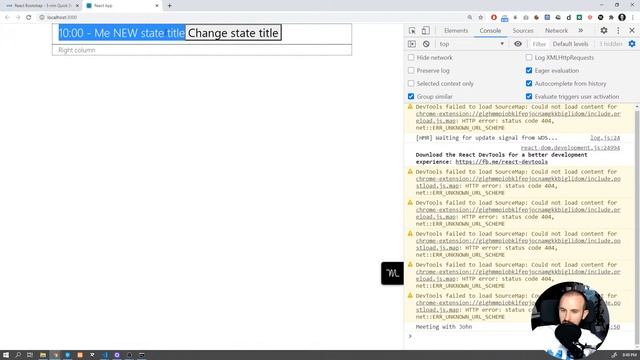Open Windows taskbar search
The height and width of the screenshot is (360, 640).
click(x=18, y=355)
